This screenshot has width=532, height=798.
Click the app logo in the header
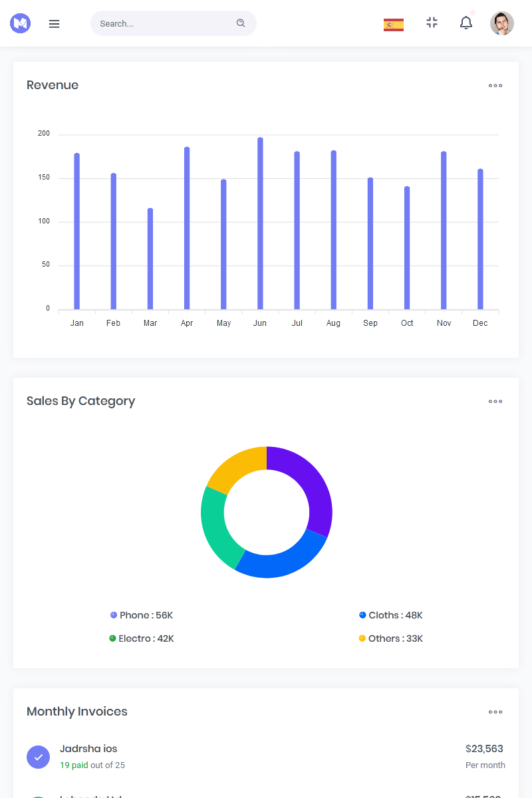click(x=21, y=23)
